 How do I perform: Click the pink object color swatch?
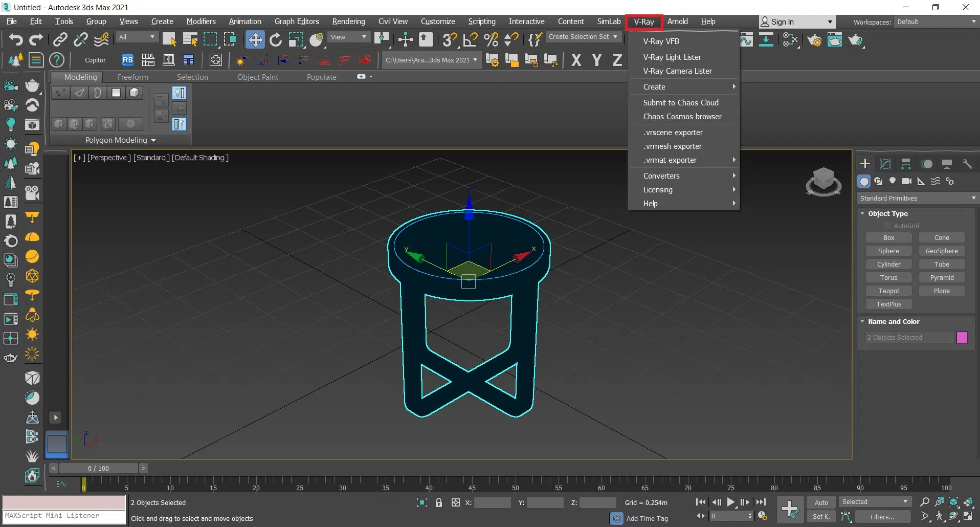[x=962, y=338]
